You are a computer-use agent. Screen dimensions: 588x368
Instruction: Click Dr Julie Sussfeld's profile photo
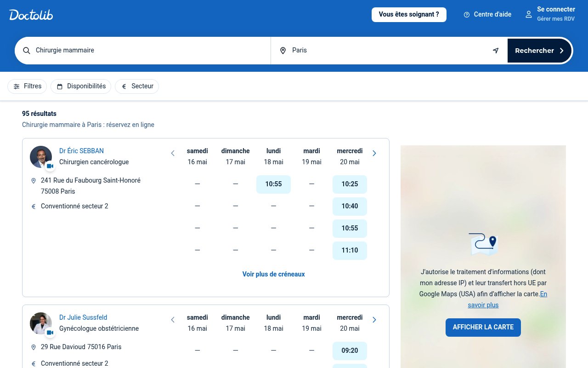(x=41, y=323)
